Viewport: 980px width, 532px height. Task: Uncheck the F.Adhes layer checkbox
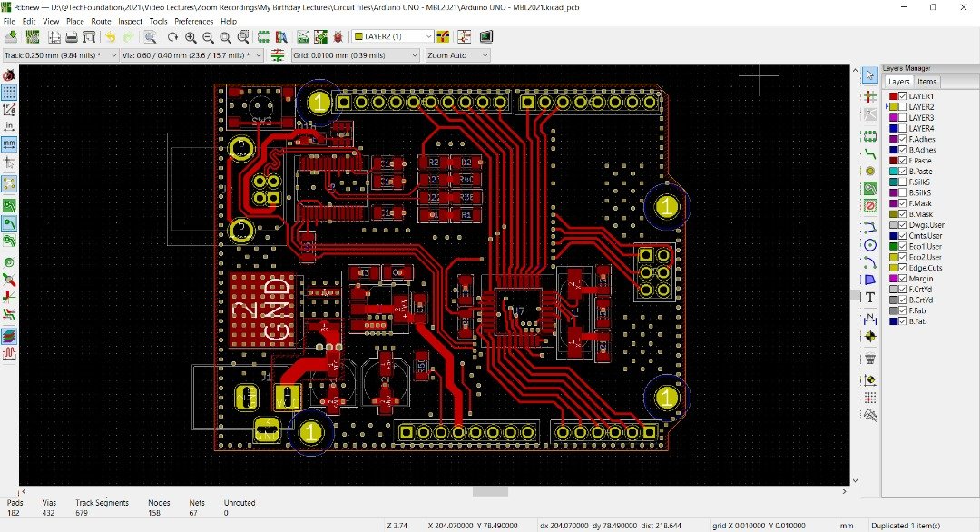903,139
